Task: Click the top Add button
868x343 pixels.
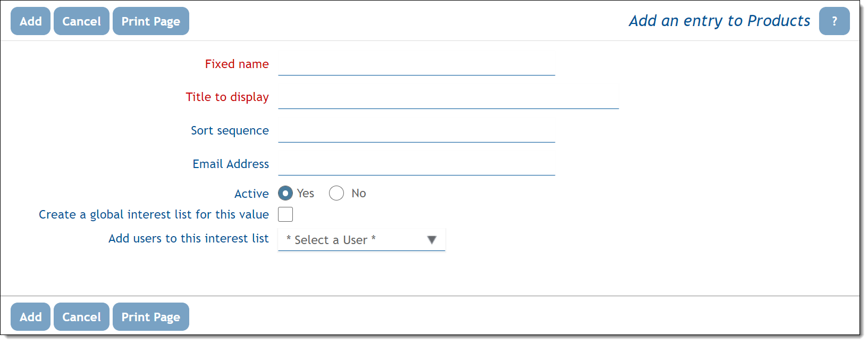Action: click(30, 21)
